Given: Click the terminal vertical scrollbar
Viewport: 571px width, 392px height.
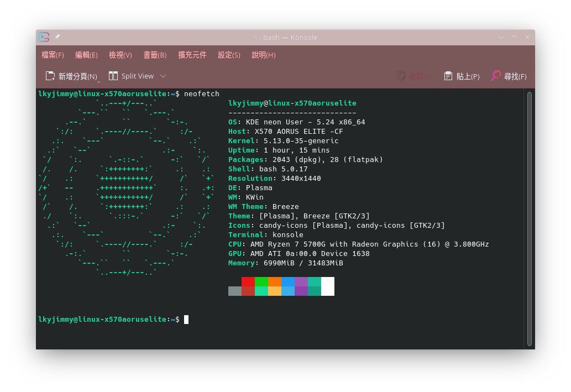Looking at the screenshot, I should click(x=530, y=218).
